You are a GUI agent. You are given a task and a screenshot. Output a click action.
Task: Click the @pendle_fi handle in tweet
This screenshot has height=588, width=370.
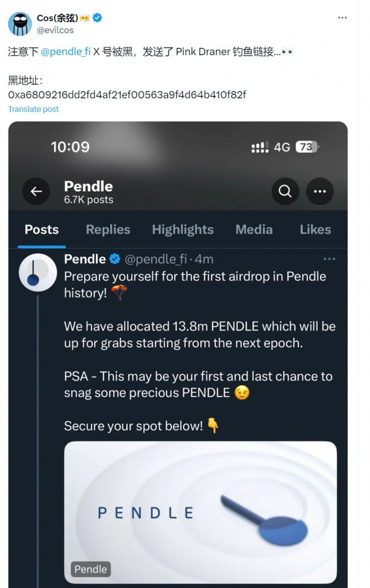pos(155,260)
